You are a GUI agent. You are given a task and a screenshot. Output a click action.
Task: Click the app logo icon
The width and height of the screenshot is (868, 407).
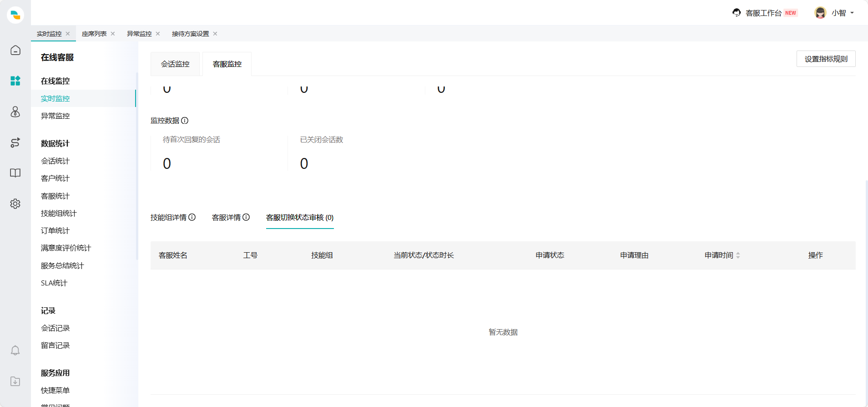(15, 15)
